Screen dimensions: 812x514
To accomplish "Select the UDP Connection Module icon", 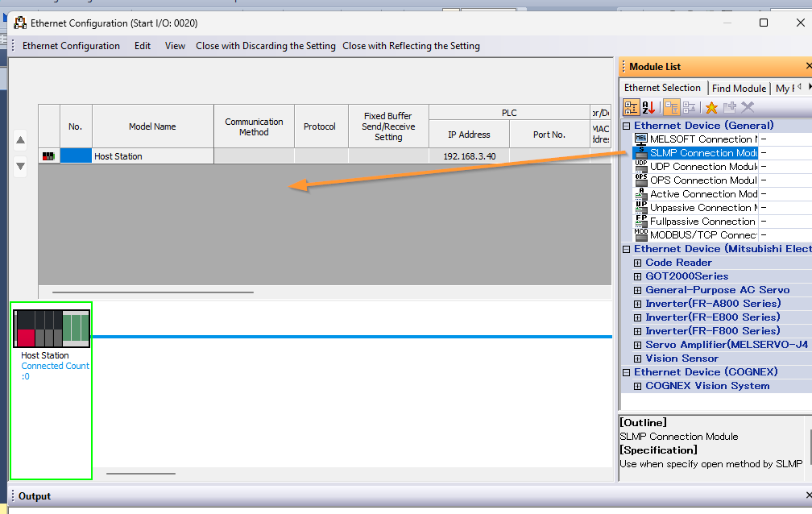I will (641, 167).
